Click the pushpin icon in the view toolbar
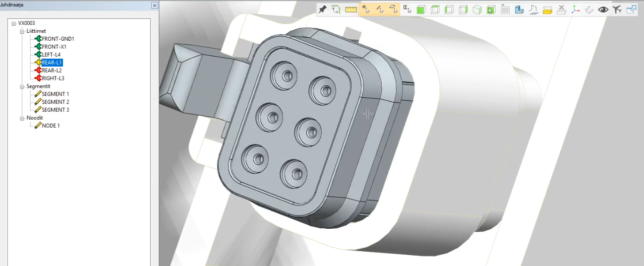The width and height of the screenshot is (644, 266). [322, 9]
